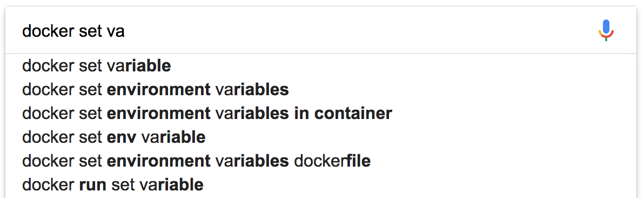Click bold "env" in the fourth suggestion

(122, 137)
